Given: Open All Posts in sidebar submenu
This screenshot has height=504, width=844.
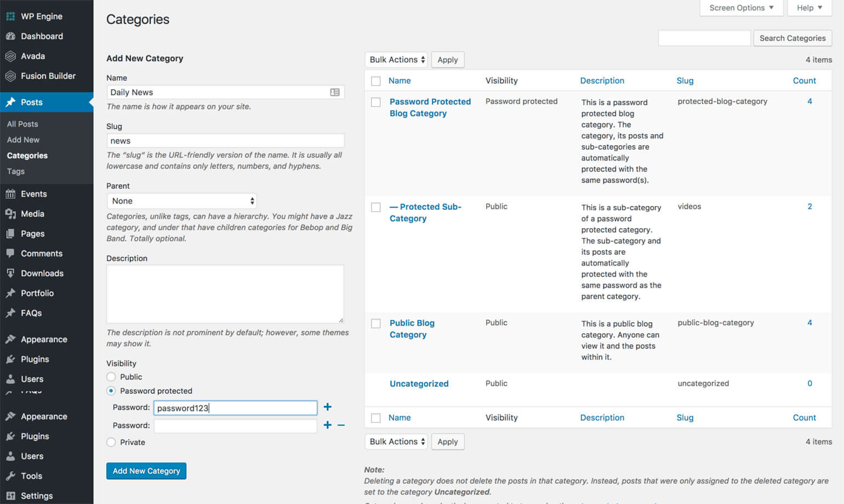Looking at the screenshot, I should (x=22, y=124).
